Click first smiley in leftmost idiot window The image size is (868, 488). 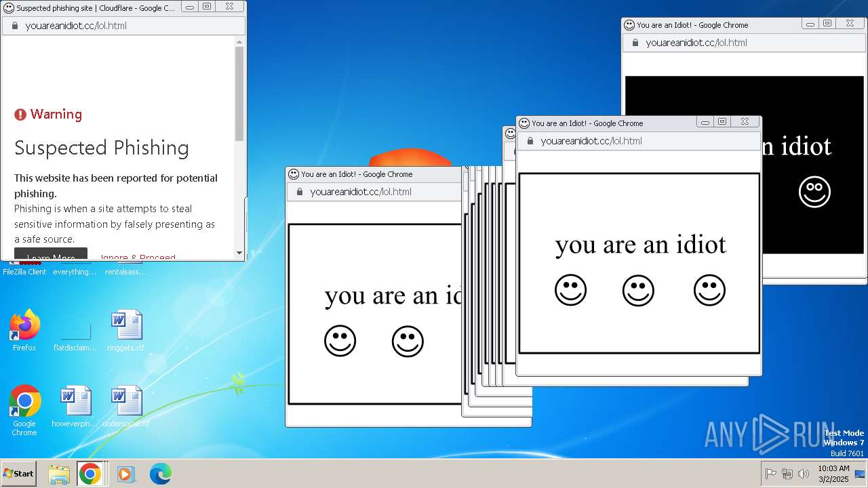point(340,341)
